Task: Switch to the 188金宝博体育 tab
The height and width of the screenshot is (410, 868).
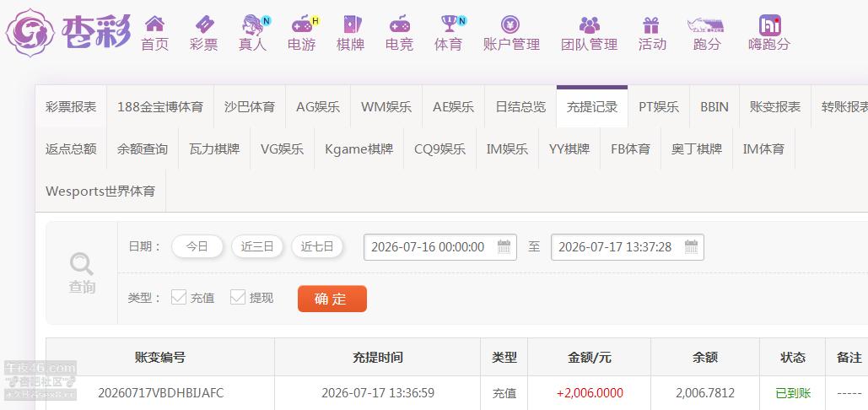Action: 160,107
